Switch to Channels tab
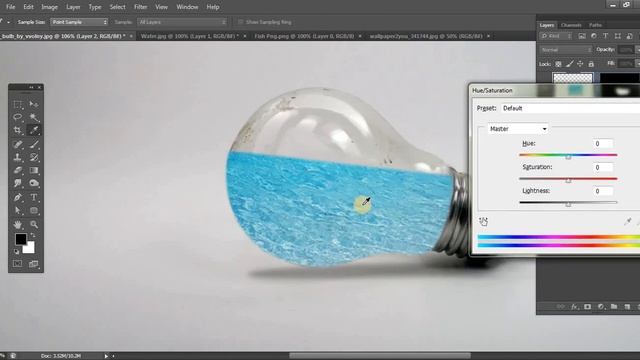Screen dimensions: 640x360 point(571,25)
